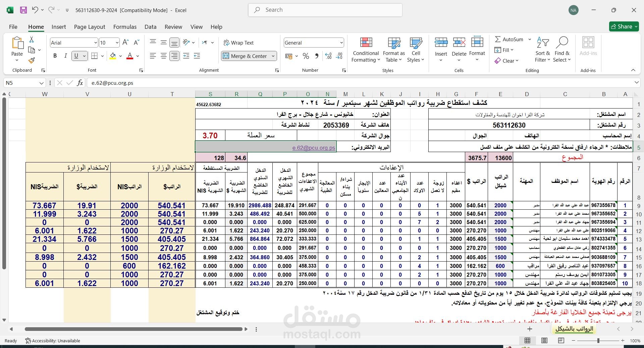Viewport: 644px width, 348px height.
Task: Open the Formulas tab
Action: pyautogui.click(x=125, y=27)
